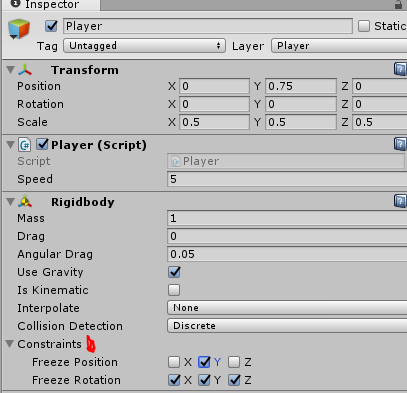Open Rigidbody component help icon
Image resolution: width=407 pixels, height=393 pixels.
(400, 201)
